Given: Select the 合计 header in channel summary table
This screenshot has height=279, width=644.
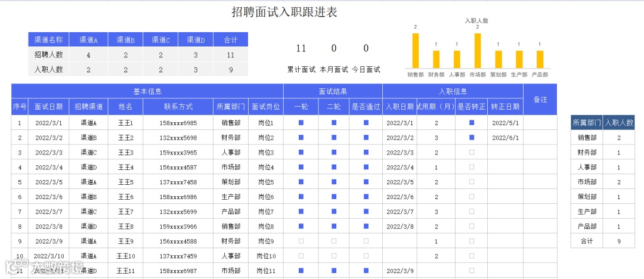Looking at the screenshot, I should coord(231,40).
